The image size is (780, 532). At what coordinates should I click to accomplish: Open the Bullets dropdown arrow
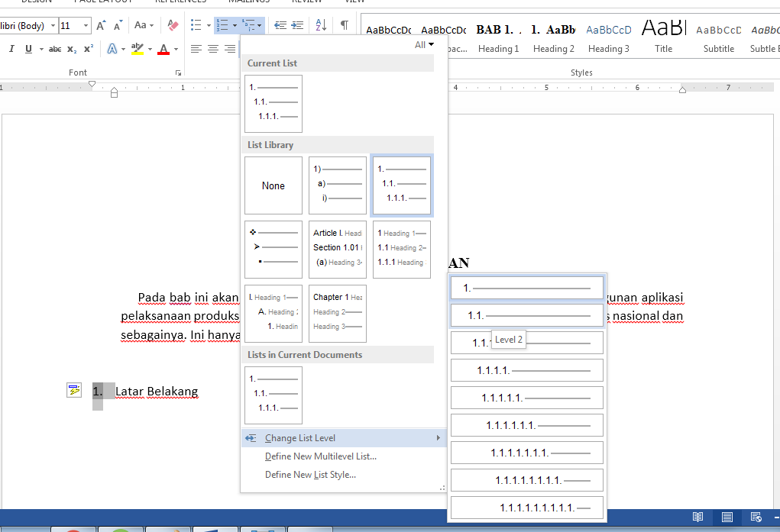pyautogui.click(x=208, y=25)
